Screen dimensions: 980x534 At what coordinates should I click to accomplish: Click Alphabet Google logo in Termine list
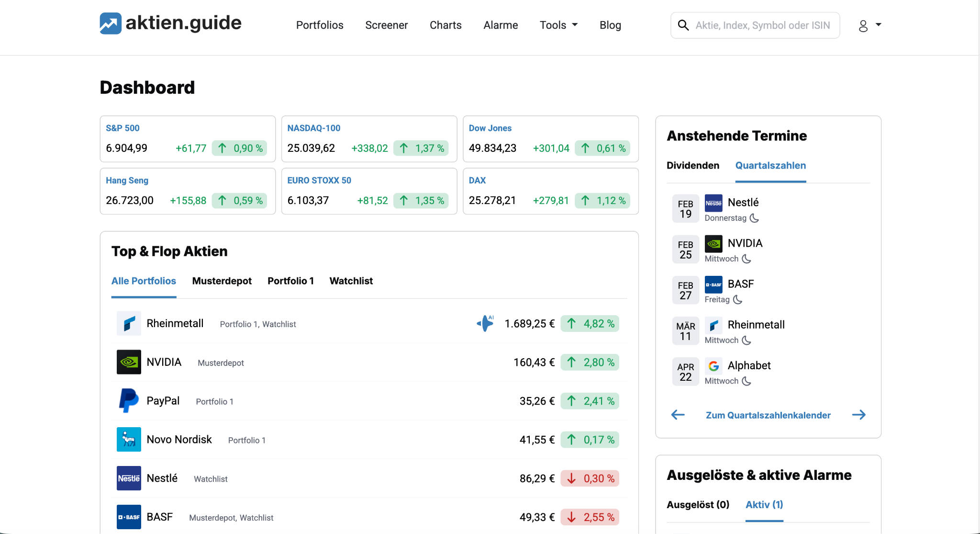coord(713,366)
